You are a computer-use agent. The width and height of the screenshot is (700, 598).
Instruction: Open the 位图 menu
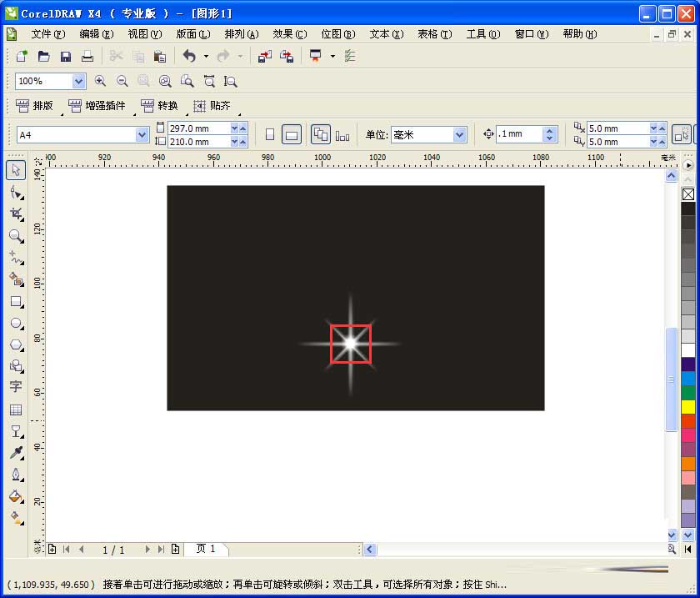pos(337,34)
